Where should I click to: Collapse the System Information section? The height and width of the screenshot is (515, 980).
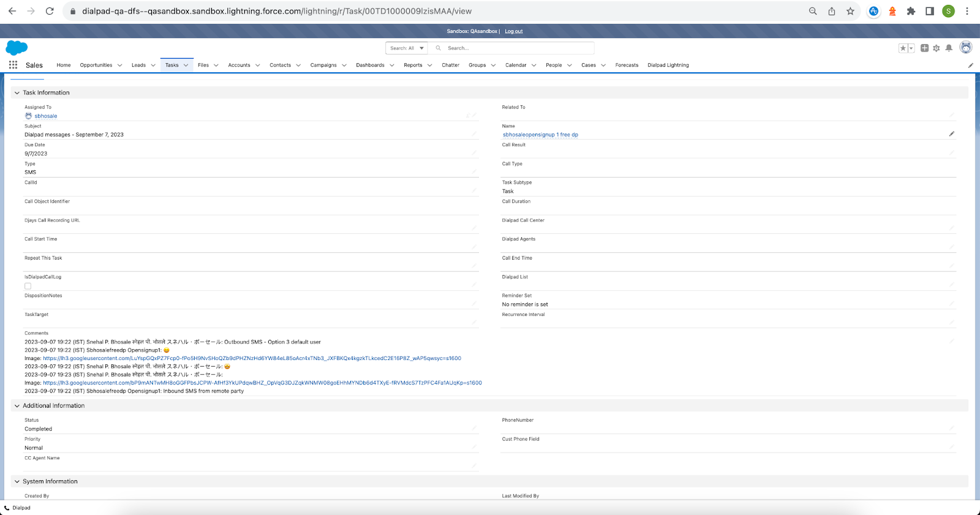(x=17, y=482)
